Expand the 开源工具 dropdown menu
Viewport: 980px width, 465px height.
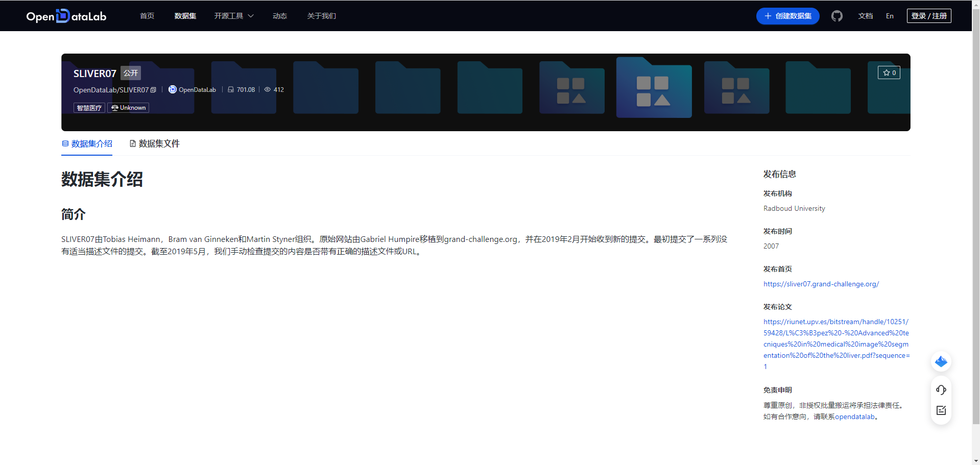(234, 16)
